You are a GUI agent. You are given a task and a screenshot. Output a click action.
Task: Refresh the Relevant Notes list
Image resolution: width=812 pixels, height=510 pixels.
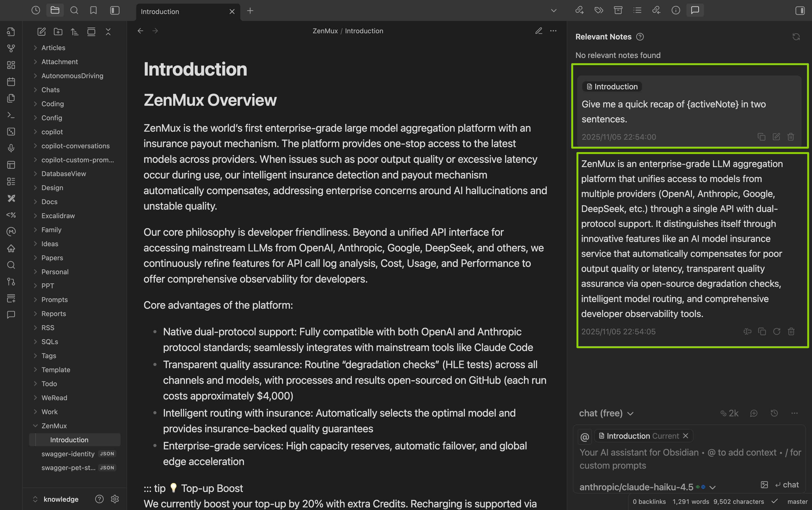[x=796, y=37]
